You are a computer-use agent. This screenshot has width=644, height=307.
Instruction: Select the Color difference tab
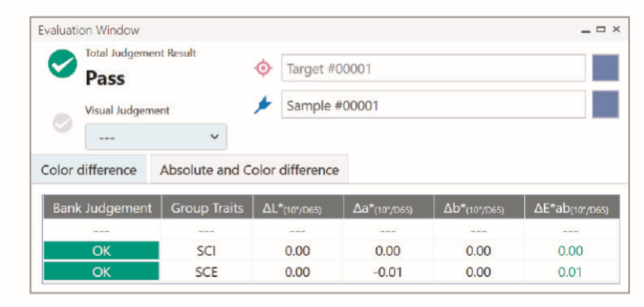89,170
